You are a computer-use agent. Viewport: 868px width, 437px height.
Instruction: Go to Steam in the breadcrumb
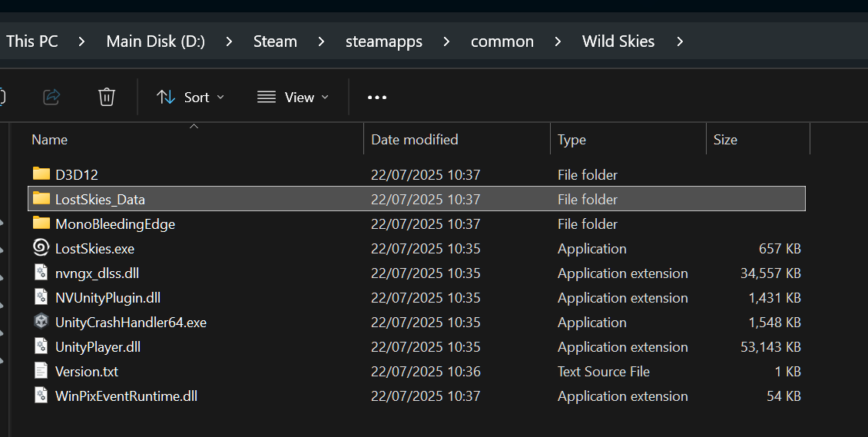pyautogui.click(x=275, y=41)
